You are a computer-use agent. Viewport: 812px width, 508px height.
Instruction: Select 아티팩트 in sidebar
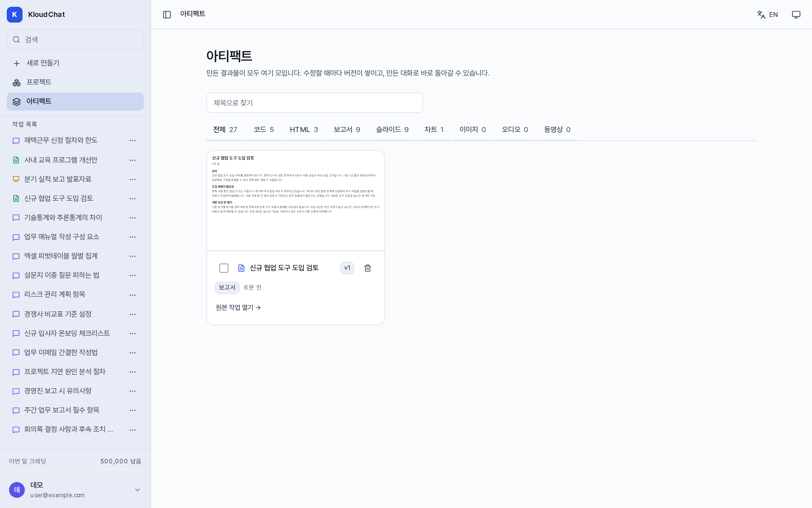click(75, 101)
